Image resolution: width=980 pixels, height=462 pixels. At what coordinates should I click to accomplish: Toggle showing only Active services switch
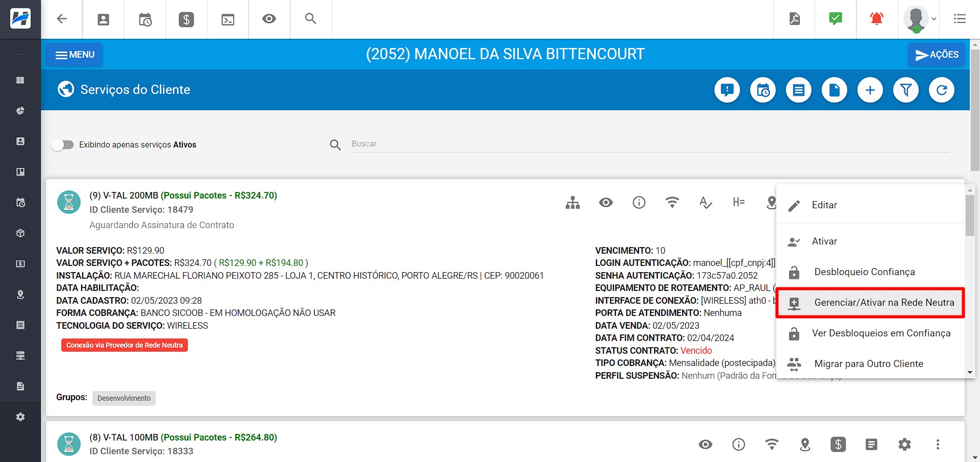pyautogui.click(x=63, y=145)
